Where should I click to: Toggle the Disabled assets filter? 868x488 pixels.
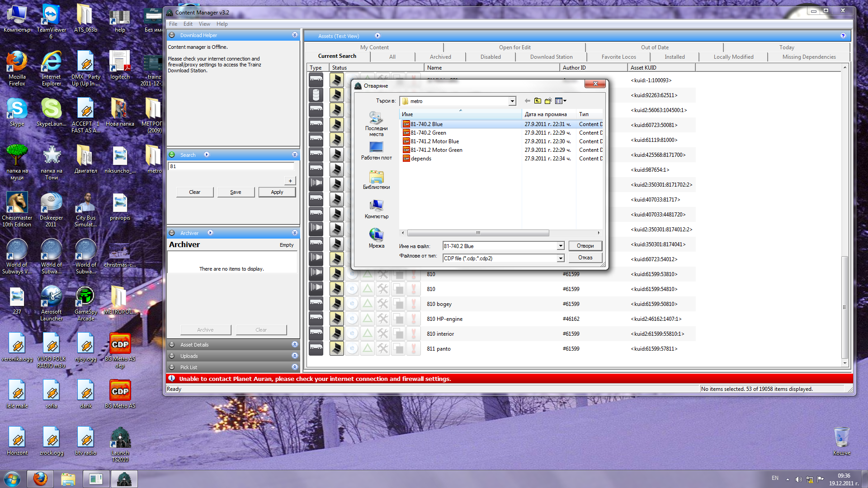(x=490, y=56)
